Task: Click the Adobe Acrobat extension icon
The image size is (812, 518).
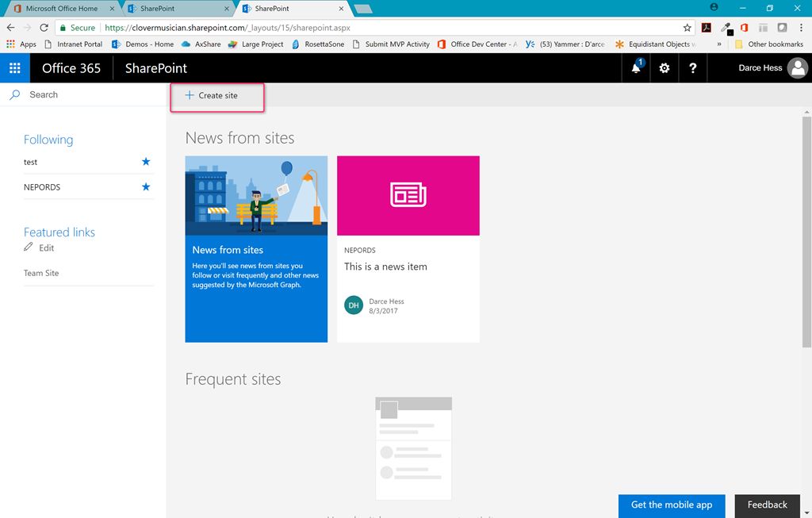Action: pos(707,28)
